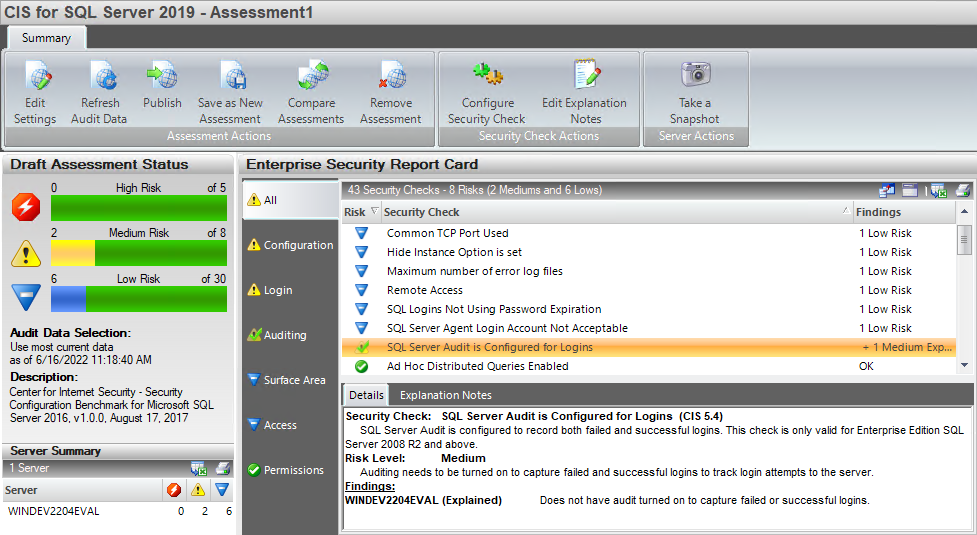Open Edit Settings for the assessment
Image resolution: width=977 pixels, height=535 pixels.
click(36, 92)
